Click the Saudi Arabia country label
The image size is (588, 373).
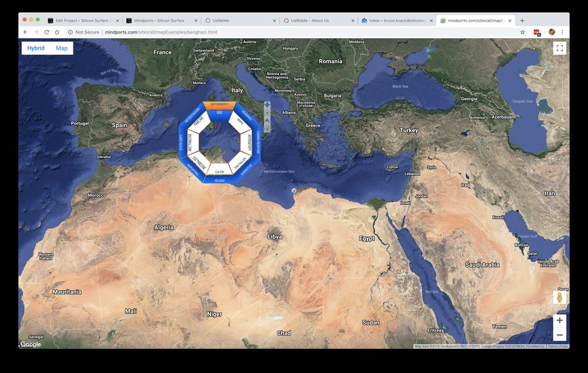(x=482, y=265)
